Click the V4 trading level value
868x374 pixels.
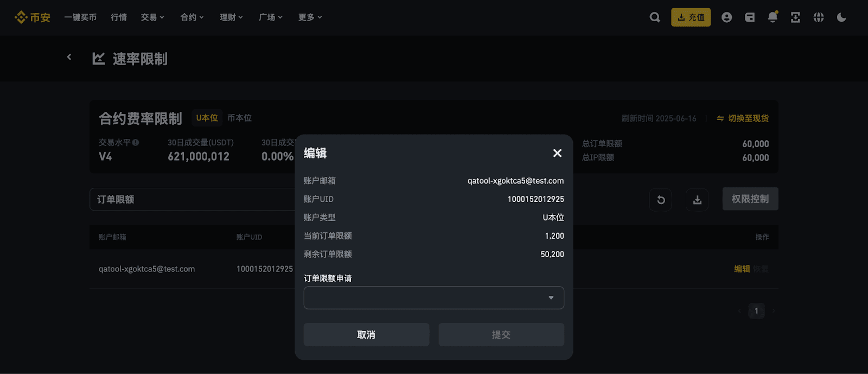(x=105, y=157)
